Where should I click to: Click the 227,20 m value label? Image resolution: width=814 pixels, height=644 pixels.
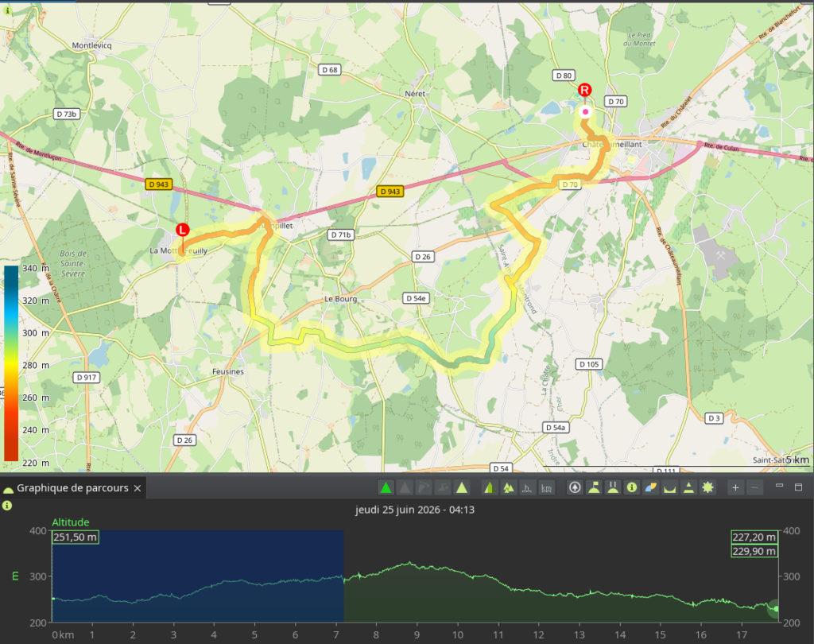pyautogui.click(x=754, y=537)
